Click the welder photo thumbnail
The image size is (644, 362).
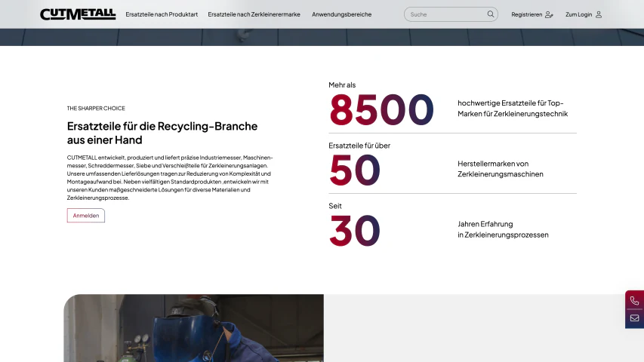coord(193,328)
